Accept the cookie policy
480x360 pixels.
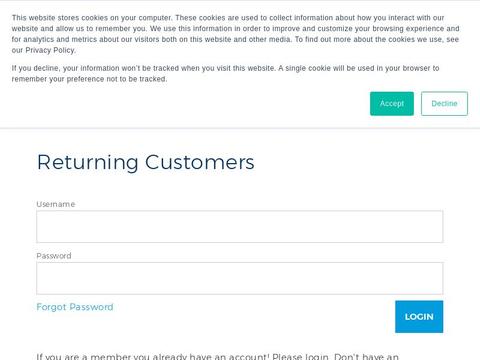tap(392, 104)
